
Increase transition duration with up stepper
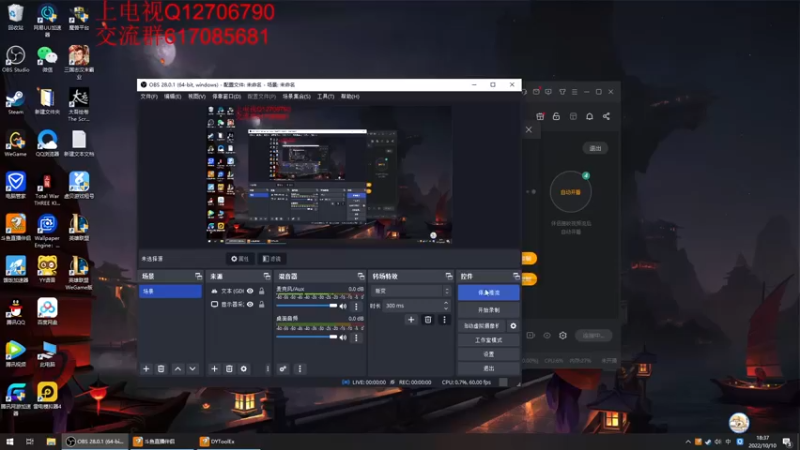click(x=446, y=303)
